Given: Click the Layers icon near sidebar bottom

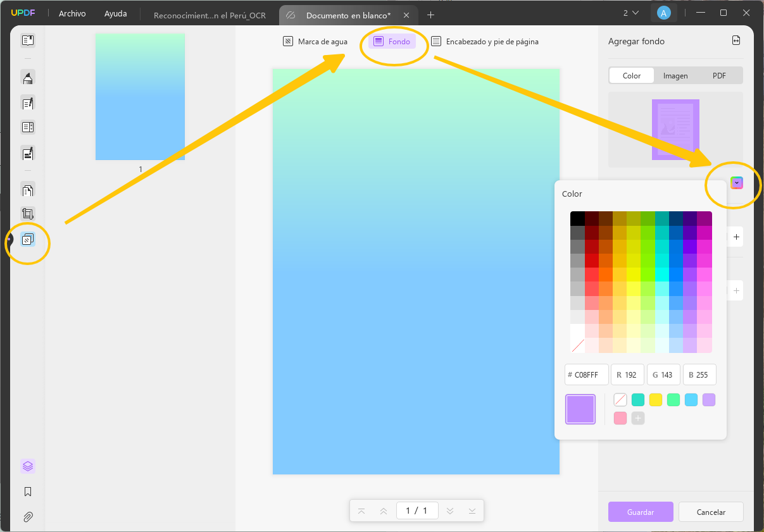Looking at the screenshot, I should click(x=27, y=466).
